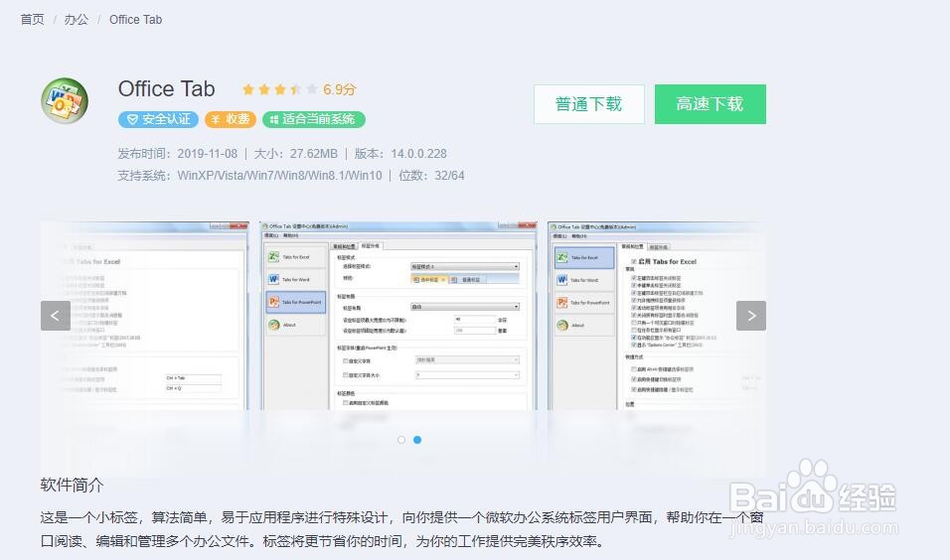Open the middle PowerPoint settings screenshot
950x560 pixels.
(398, 316)
